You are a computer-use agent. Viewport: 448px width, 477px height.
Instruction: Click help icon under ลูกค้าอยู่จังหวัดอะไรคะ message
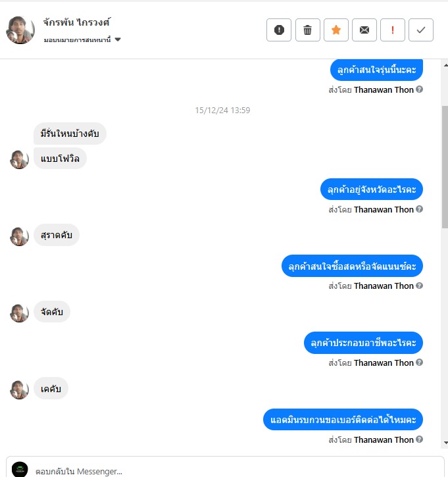pyautogui.click(x=420, y=209)
